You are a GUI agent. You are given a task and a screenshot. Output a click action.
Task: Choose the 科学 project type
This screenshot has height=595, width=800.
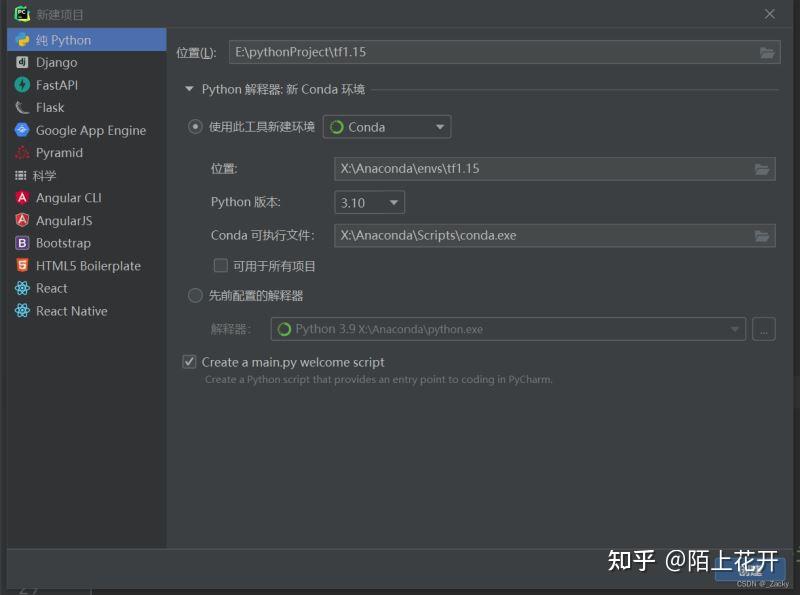49,175
